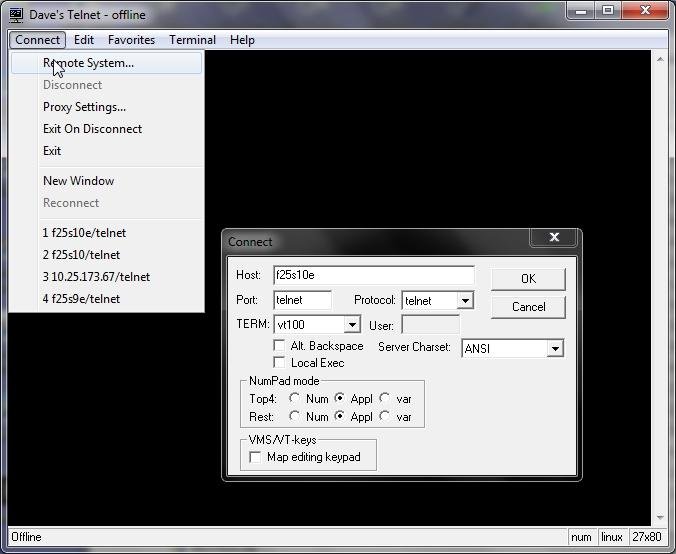Click the num status bar indicator
The image size is (676, 554).
coord(581,537)
